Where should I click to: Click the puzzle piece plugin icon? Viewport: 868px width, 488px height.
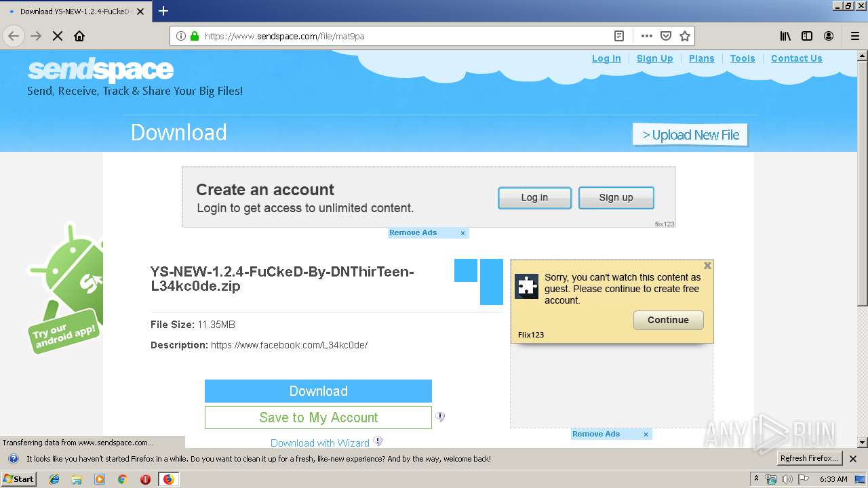[x=527, y=286]
